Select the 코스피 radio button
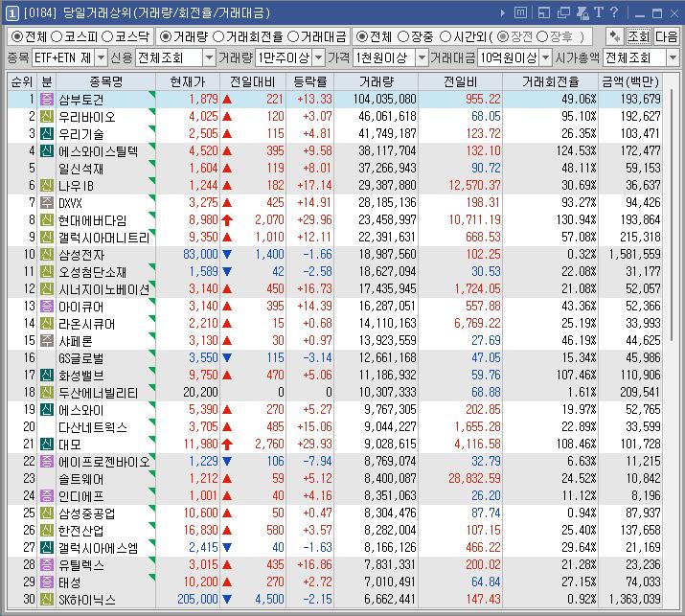This screenshot has height=616, width=685. tap(57, 36)
